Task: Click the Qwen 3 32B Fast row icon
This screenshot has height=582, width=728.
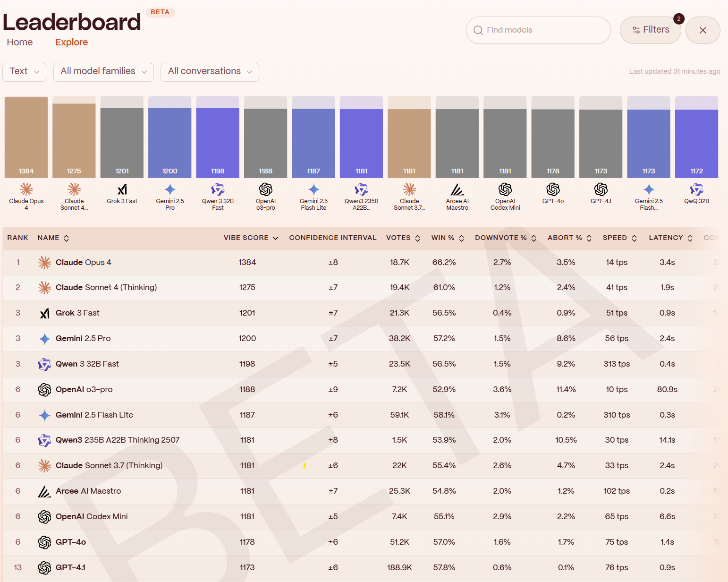Action: click(44, 364)
